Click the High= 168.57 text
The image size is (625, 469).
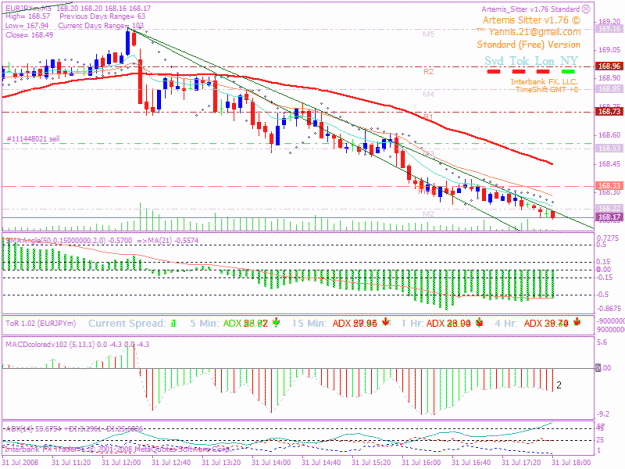pos(28,17)
